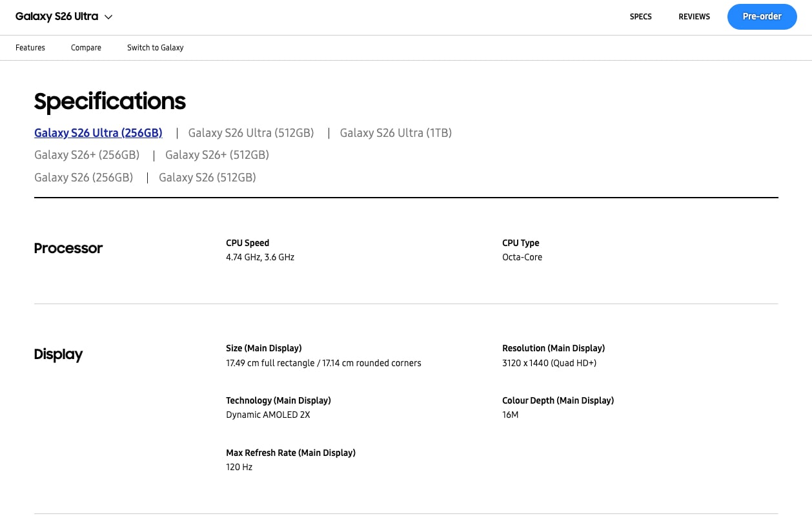View the Galaxy S26 (512GB) specifications
The image size is (812, 516).
(207, 178)
